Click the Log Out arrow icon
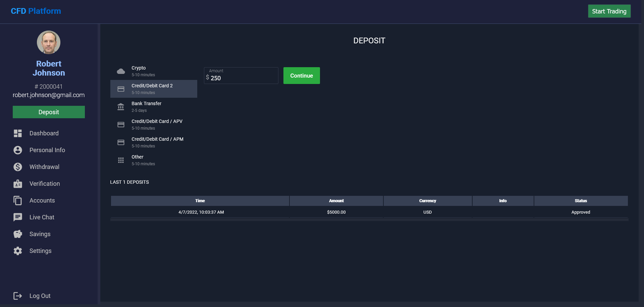The width and height of the screenshot is (644, 307). coord(18,296)
